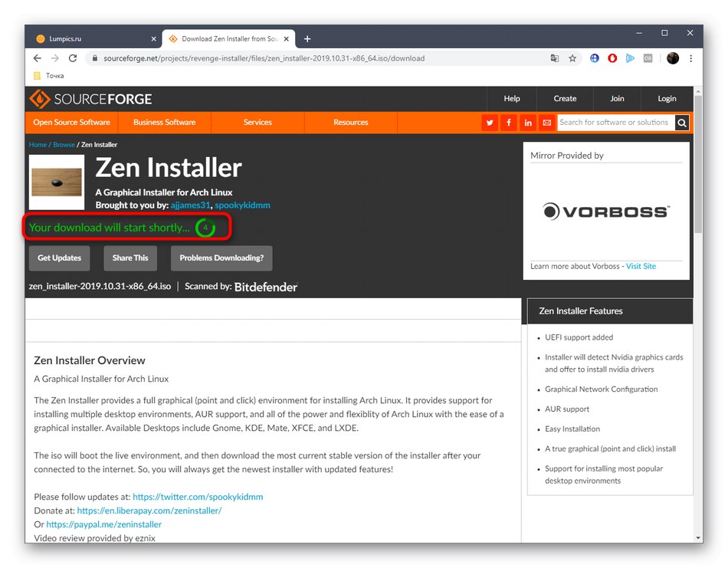The width and height of the screenshot is (728, 568).
Task: Click the Zen Installer project thumbnail
Action: [x=57, y=182]
